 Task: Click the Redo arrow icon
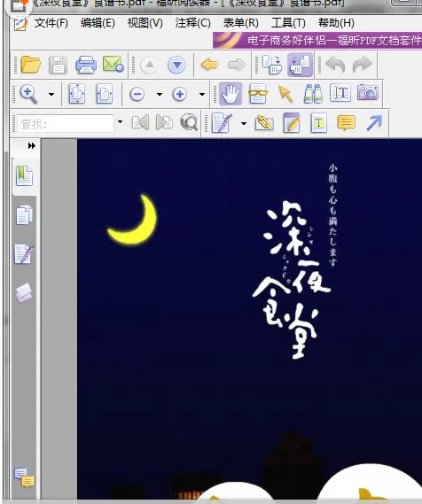[x=363, y=65]
